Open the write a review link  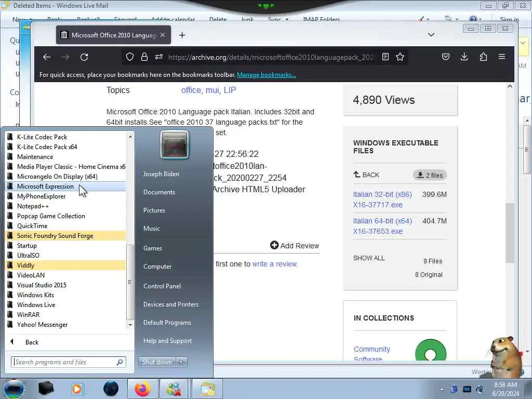click(x=274, y=264)
